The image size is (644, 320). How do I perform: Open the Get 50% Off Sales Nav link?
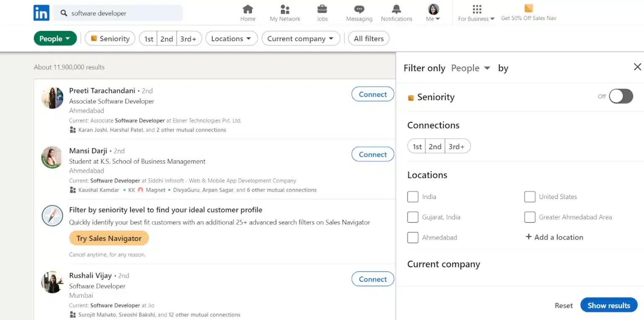pos(529,18)
